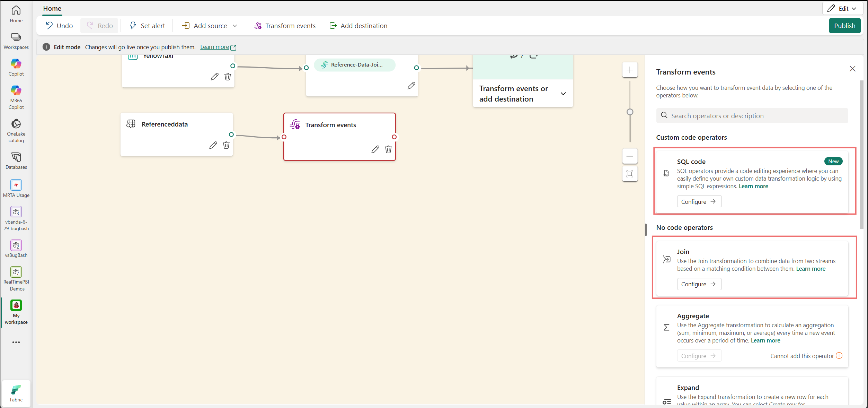Open the MRTA Usage workspace item
Image resolution: width=868 pixels, height=408 pixels.
coord(16,189)
